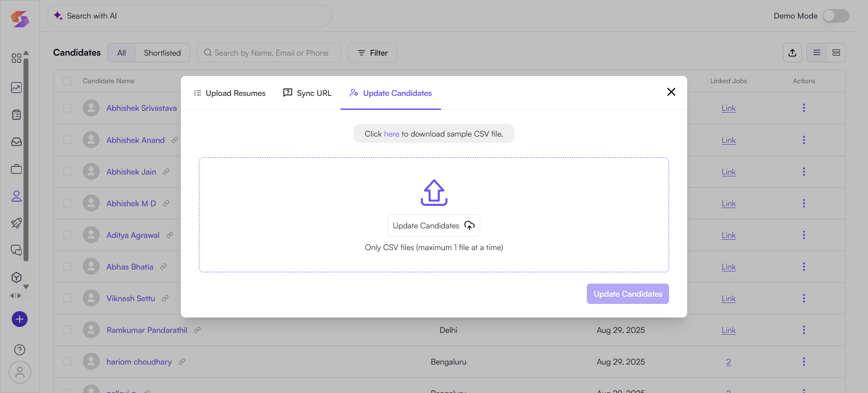
Task: Switch to the Upload Resumes tab
Action: [230, 93]
